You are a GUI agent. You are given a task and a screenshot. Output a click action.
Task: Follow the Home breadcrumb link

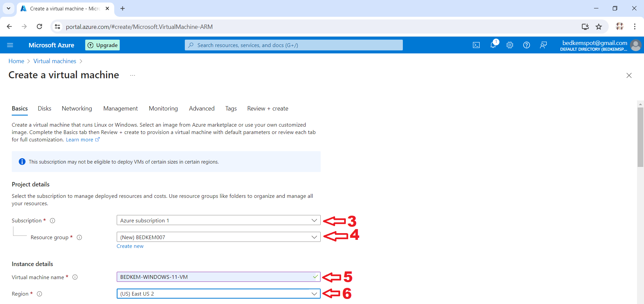tap(16, 61)
